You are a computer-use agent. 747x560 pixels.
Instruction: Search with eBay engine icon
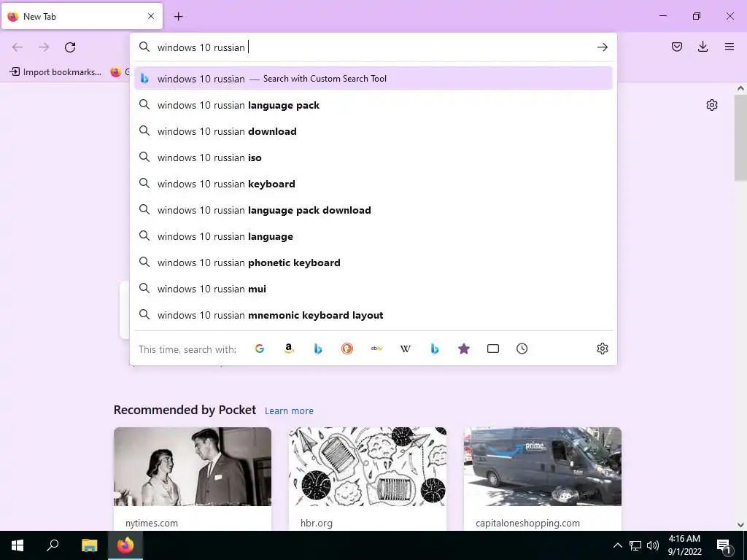(x=376, y=349)
